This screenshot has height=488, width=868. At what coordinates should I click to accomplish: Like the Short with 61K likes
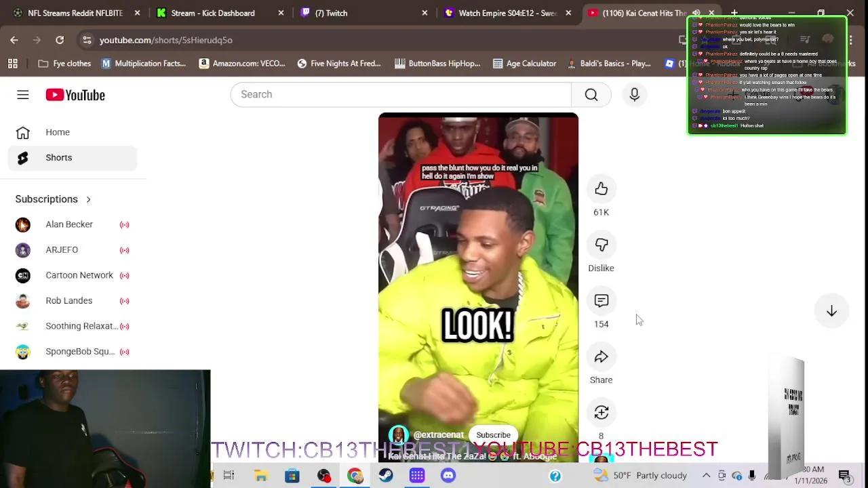(601, 189)
